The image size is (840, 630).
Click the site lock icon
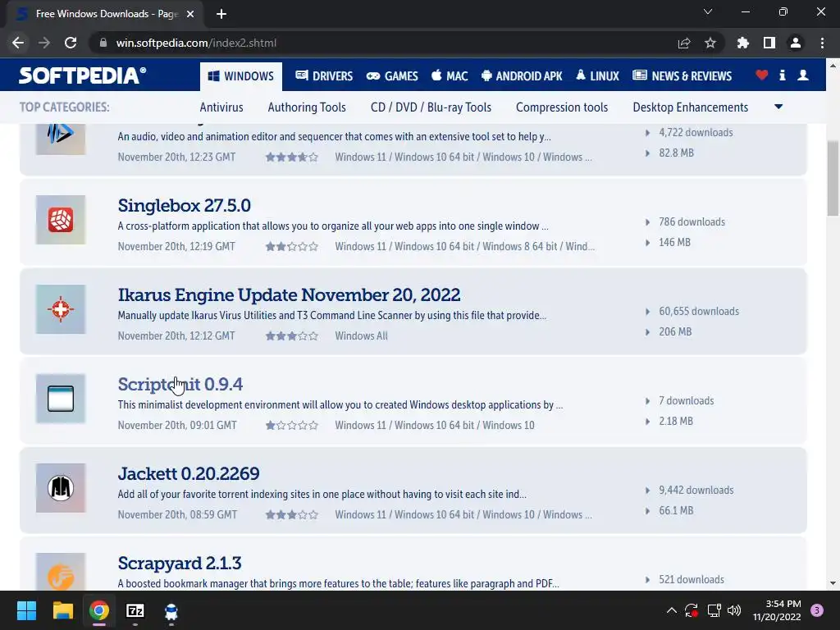103,43
